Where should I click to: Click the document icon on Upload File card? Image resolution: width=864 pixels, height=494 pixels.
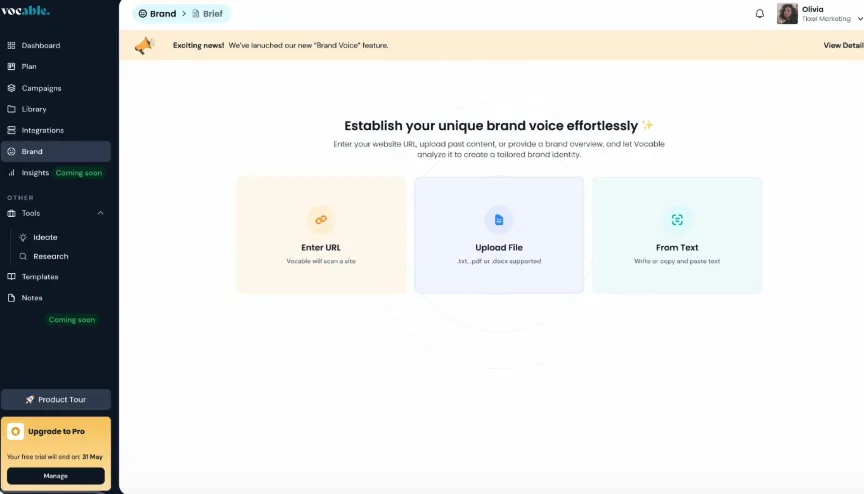(x=499, y=219)
